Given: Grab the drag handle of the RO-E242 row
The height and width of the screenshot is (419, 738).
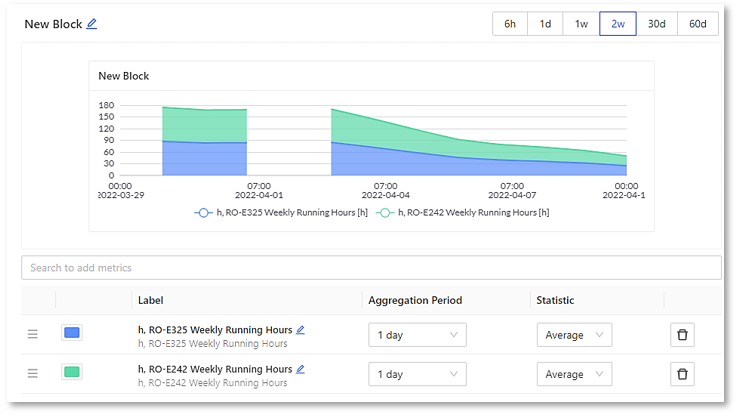Looking at the screenshot, I should pos(32,374).
